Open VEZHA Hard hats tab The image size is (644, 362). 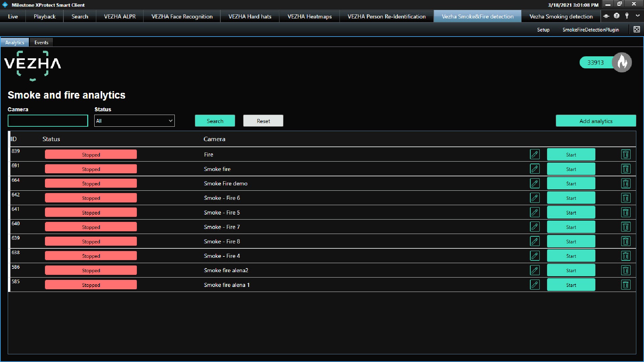click(250, 16)
